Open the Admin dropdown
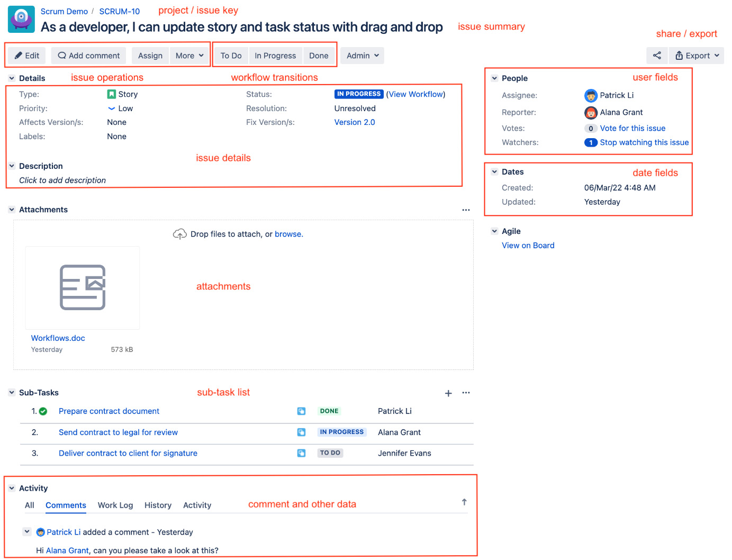 click(362, 55)
